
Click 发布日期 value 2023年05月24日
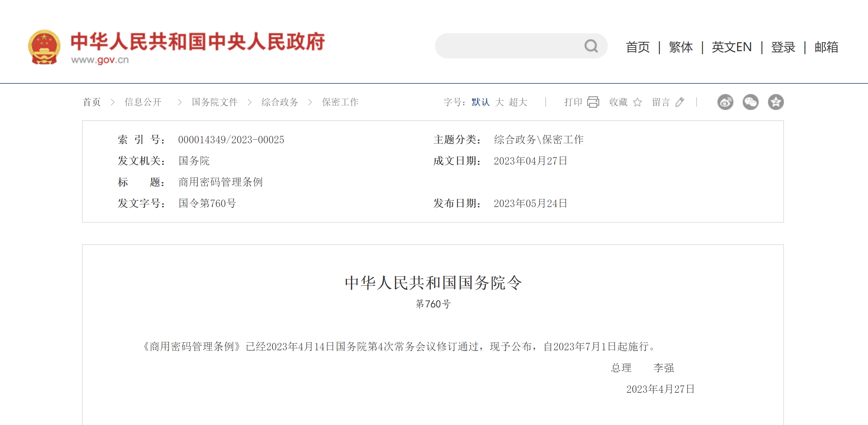(531, 203)
